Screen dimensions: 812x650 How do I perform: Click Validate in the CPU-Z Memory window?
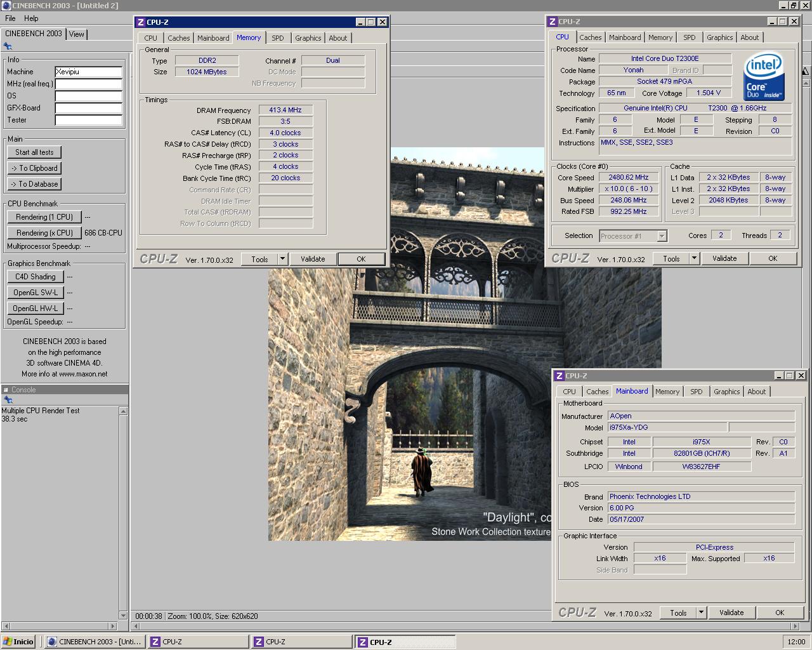313,259
